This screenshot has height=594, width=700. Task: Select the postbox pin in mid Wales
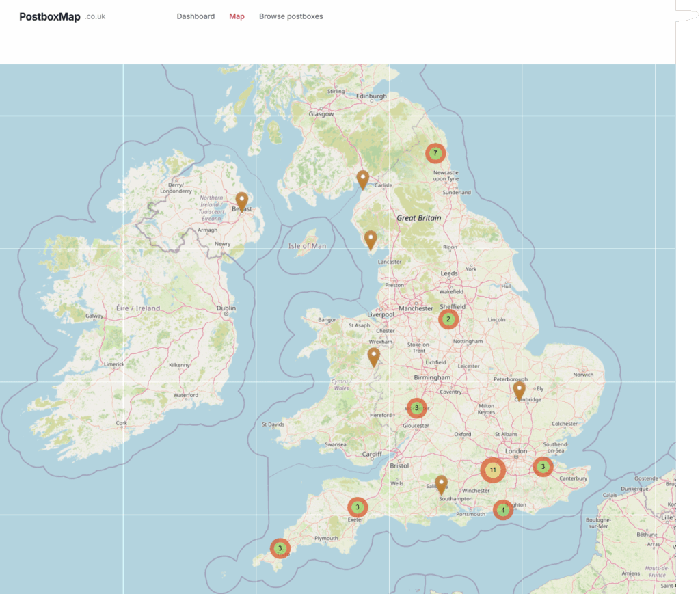tap(374, 357)
